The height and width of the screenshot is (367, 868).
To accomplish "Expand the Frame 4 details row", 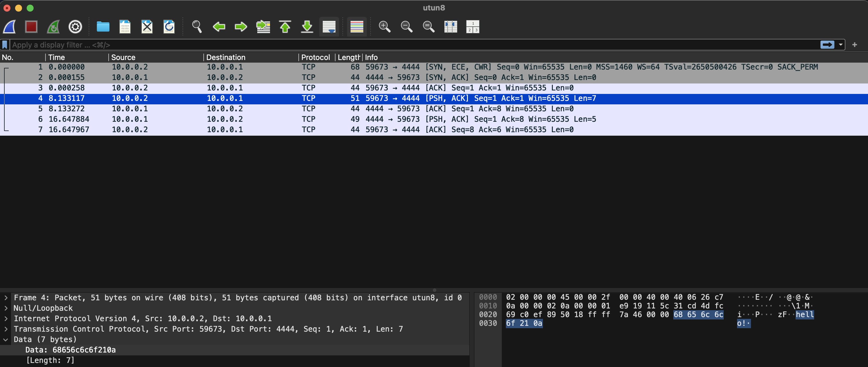I will pos(6,298).
